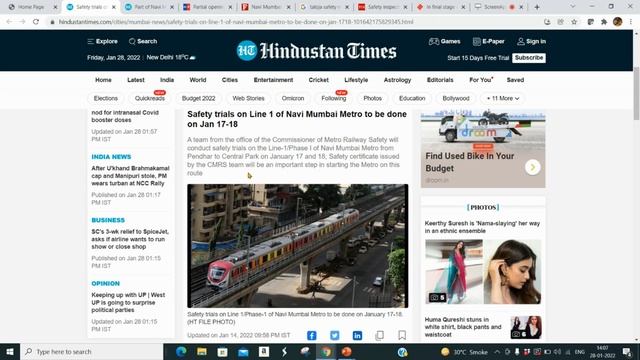
Task: Select the Following topic pill
Action: click(334, 98)
